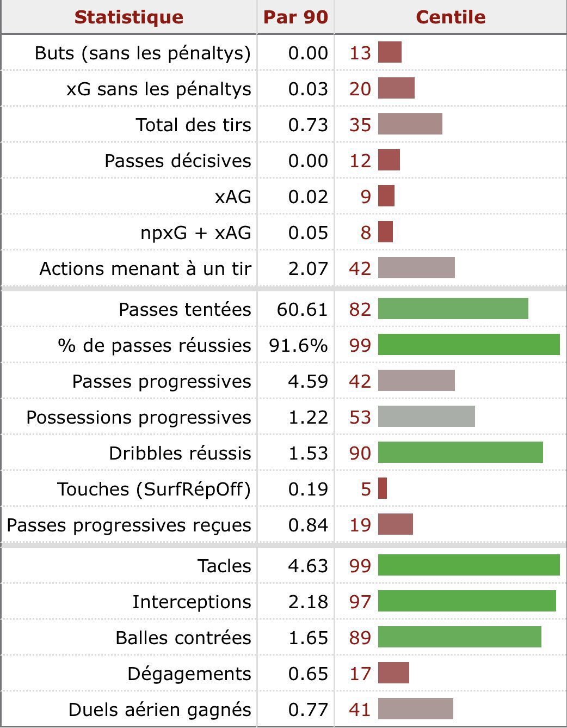The width and height of the screenshot is (567, 728).
Task: Click the Tacles per-90 value 4.63
Action: tap(307, 566)
